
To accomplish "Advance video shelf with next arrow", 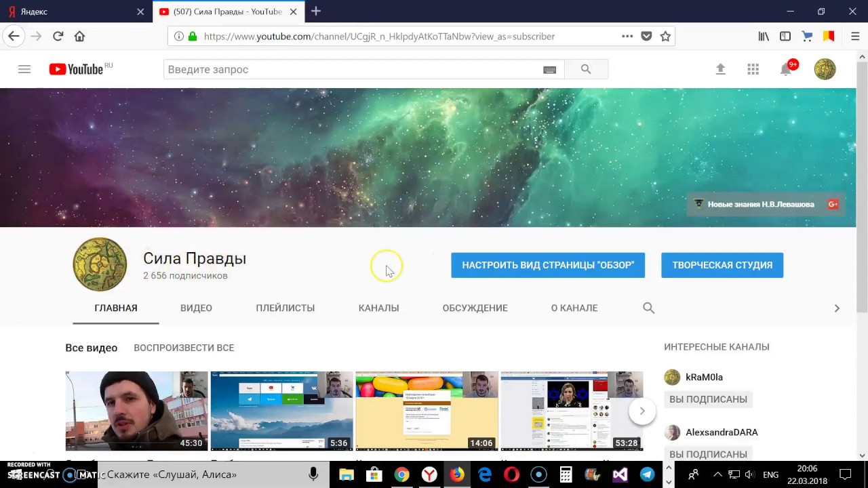I will [x=642, y=411].
